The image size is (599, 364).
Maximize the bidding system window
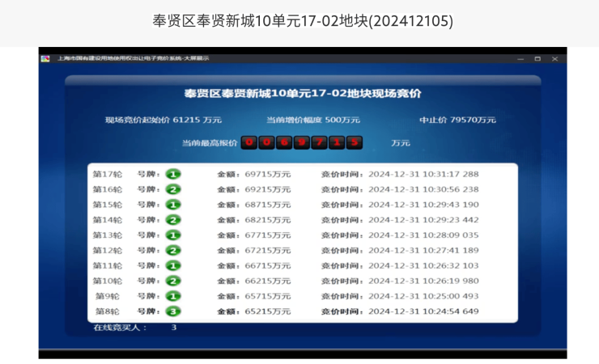[x=537, y=59]
